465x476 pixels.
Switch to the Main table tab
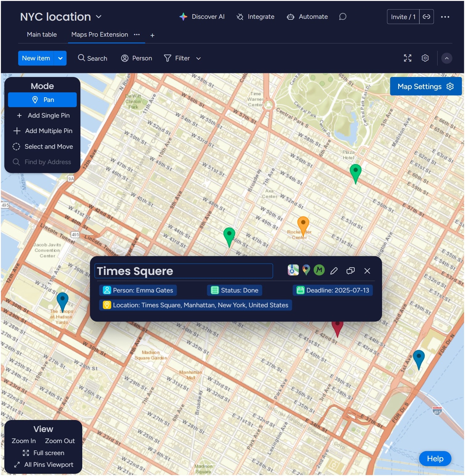(42, 34)
